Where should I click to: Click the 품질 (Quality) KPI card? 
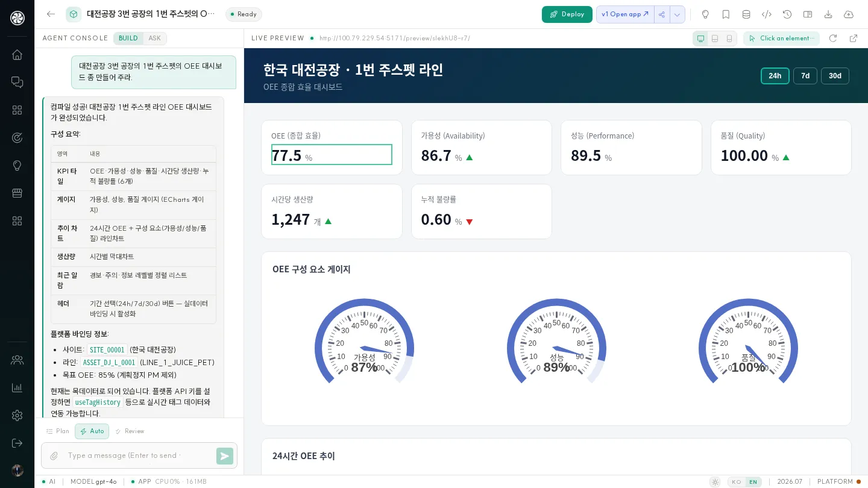point(781,148)
